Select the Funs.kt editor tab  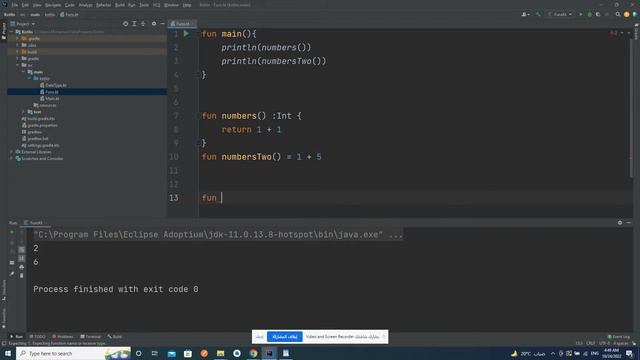[182, 24]
